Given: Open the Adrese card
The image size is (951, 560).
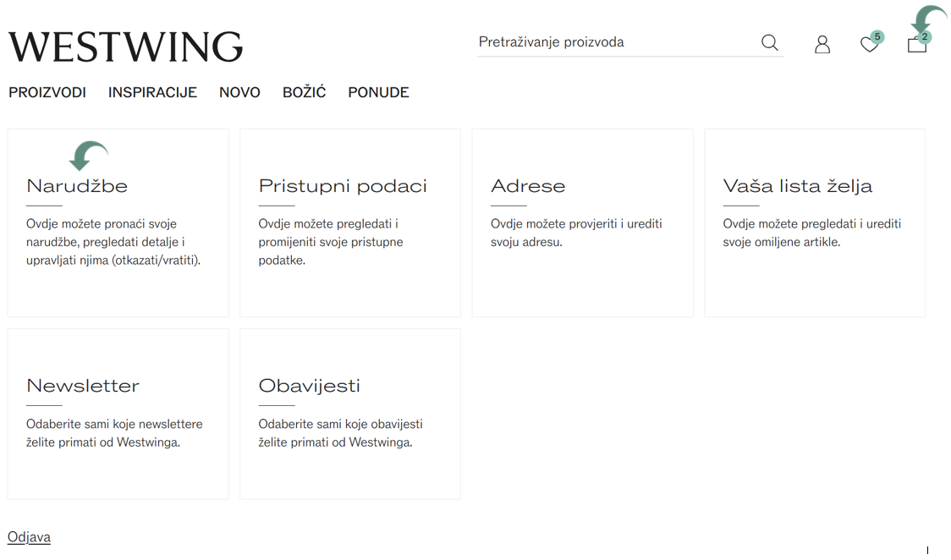Looking at the screenshot, I should point(582,222).
